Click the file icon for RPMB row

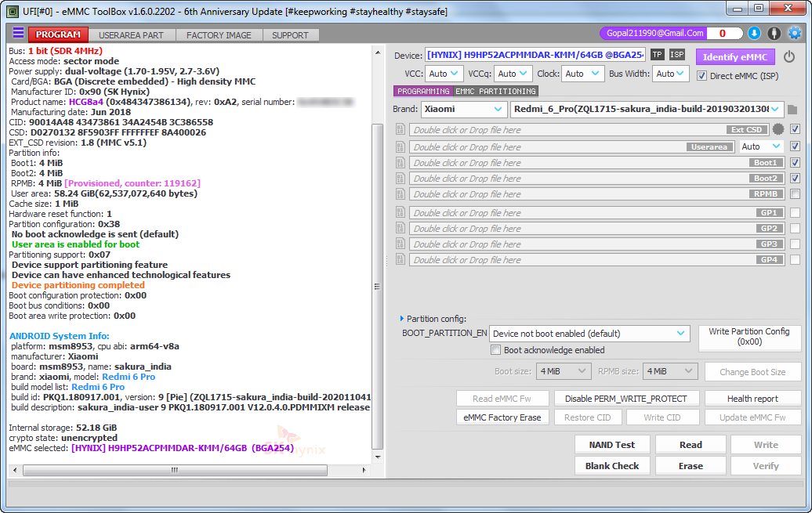click(x=401, y=194)
